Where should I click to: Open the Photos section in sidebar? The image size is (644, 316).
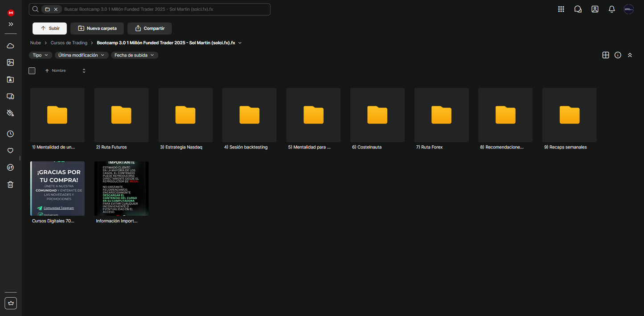pyautogui.click(x=11, y=63)
